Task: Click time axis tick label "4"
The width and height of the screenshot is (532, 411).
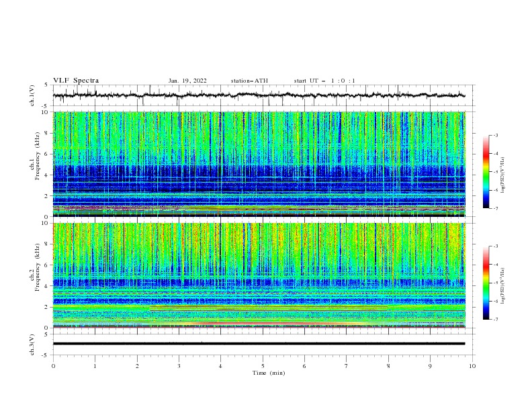Action: click(x=220, y=366)
